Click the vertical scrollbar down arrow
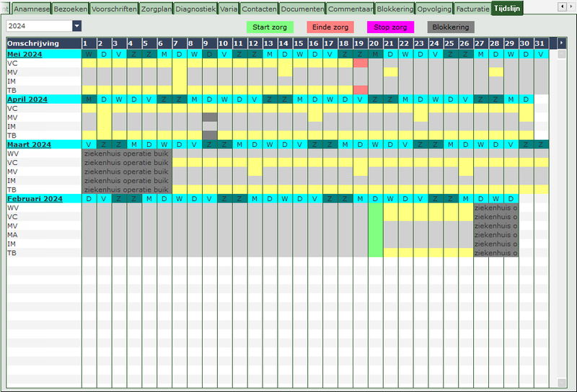The height and width of the screenshot is (392, 577). click(x=562, y=383)
